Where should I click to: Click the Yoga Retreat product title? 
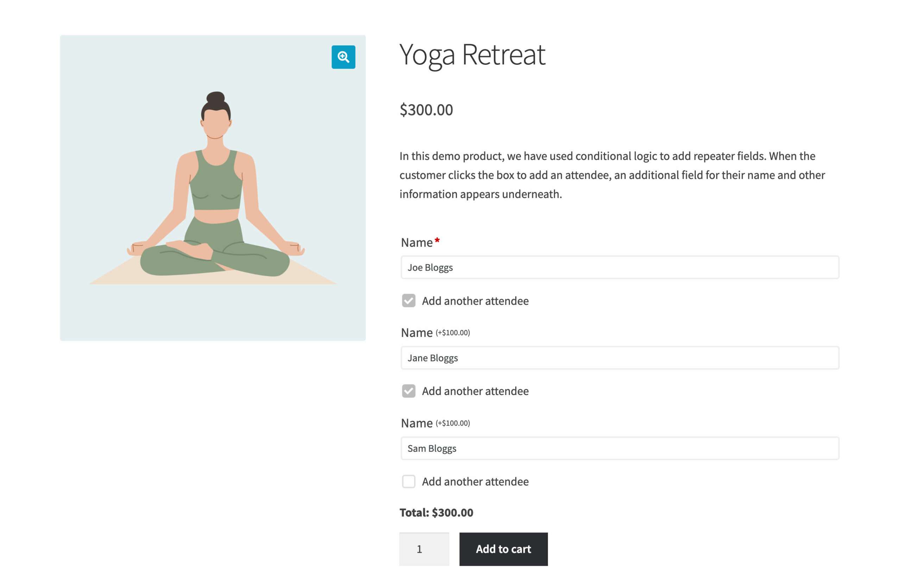pyautogui.click(x=472, y=55)
